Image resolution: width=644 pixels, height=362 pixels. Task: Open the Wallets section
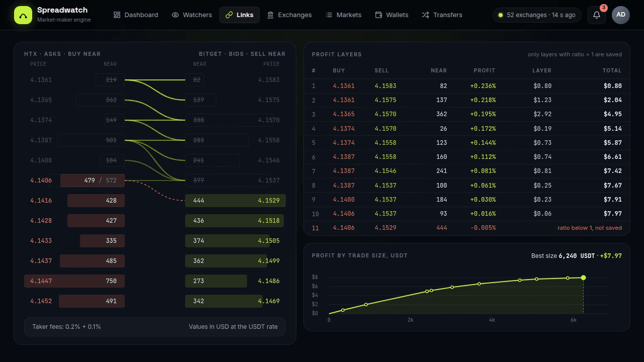(392, 15)
